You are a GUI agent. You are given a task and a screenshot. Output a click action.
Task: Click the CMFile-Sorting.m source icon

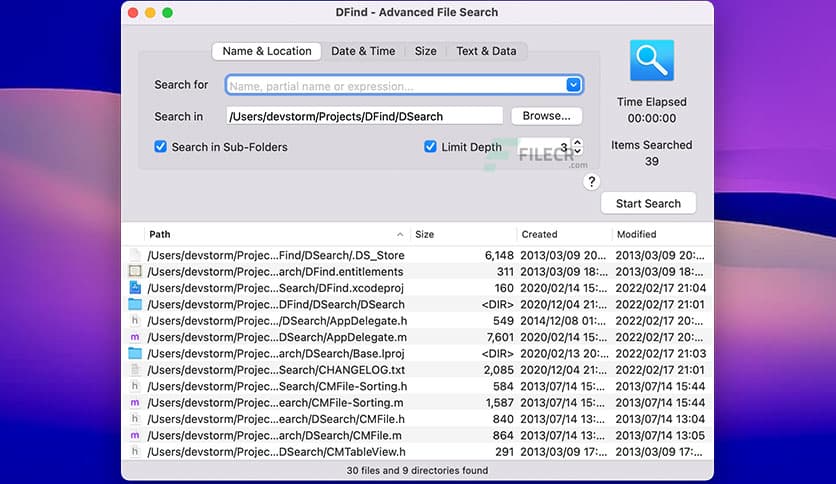[x=135, y=402]
